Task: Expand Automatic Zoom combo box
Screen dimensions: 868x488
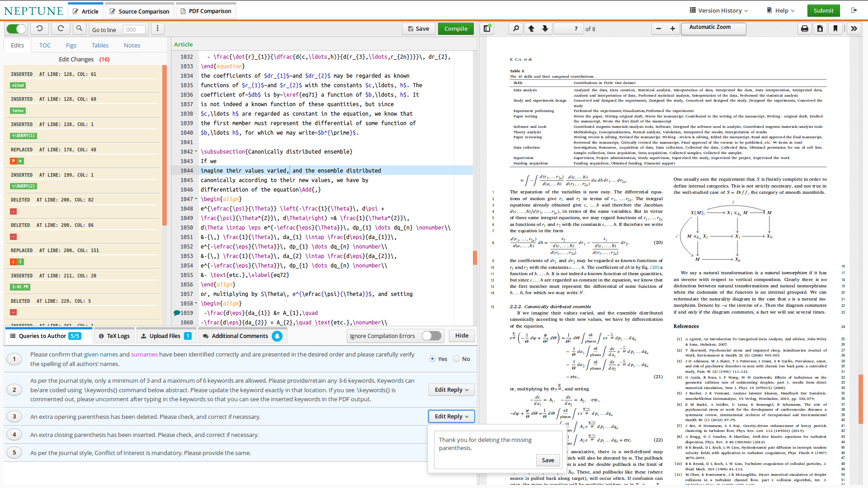Action: (x=713, y=28)
